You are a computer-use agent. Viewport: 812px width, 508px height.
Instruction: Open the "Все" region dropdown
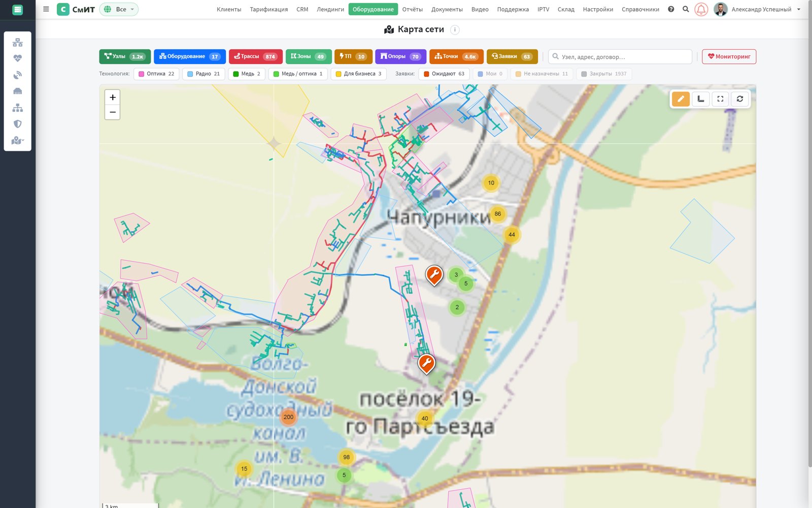119,9
